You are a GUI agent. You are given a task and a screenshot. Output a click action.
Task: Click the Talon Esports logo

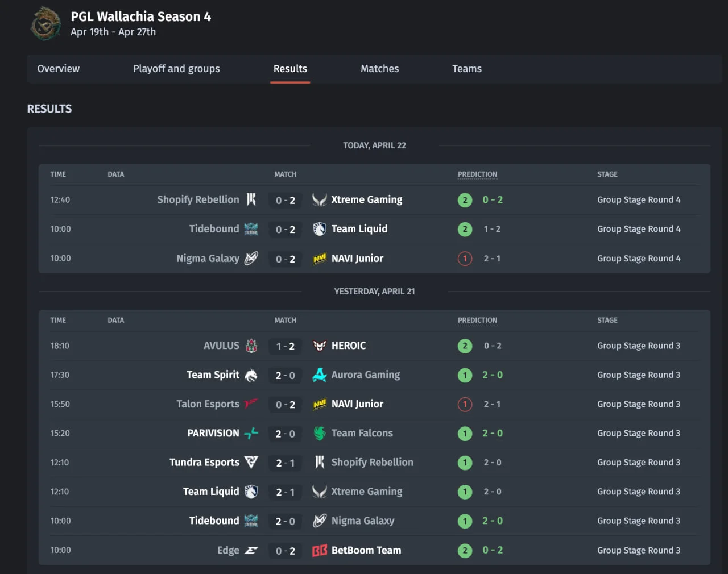click(251, 404)
